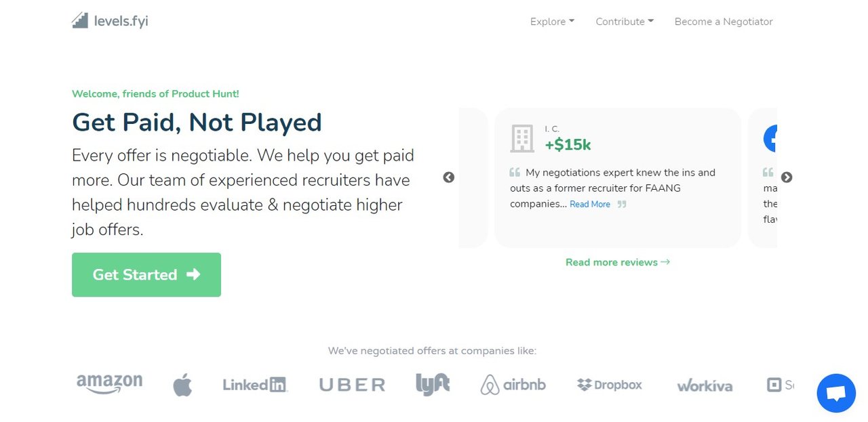The image size is (868, 422).
Task: Open Read More link in testimonial
Action: (x=590, y=204)
